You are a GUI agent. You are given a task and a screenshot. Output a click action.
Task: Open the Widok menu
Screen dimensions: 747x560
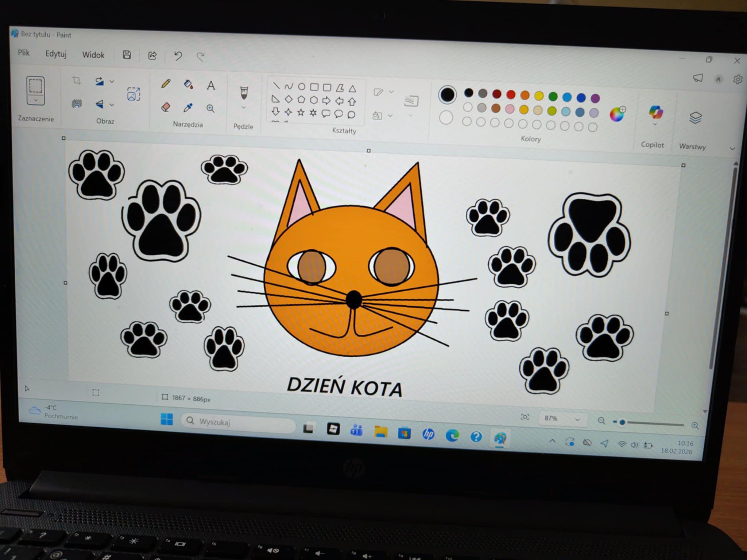(93, 55)
